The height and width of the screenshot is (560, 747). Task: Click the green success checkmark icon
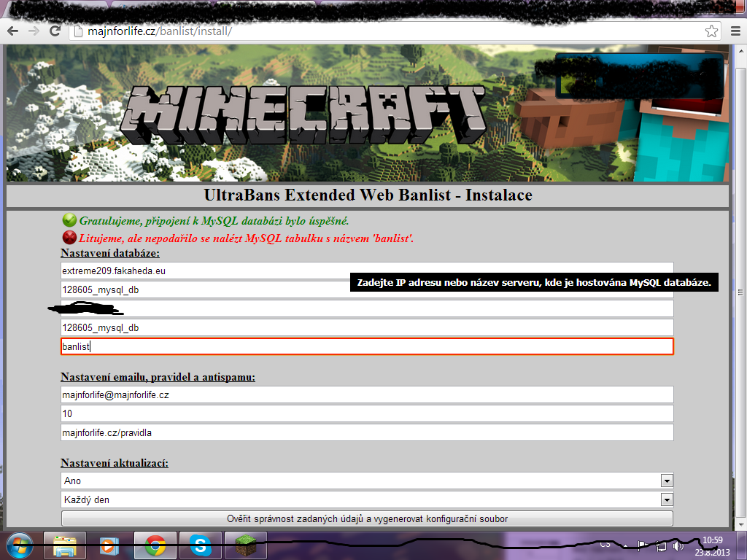[69, 220]
